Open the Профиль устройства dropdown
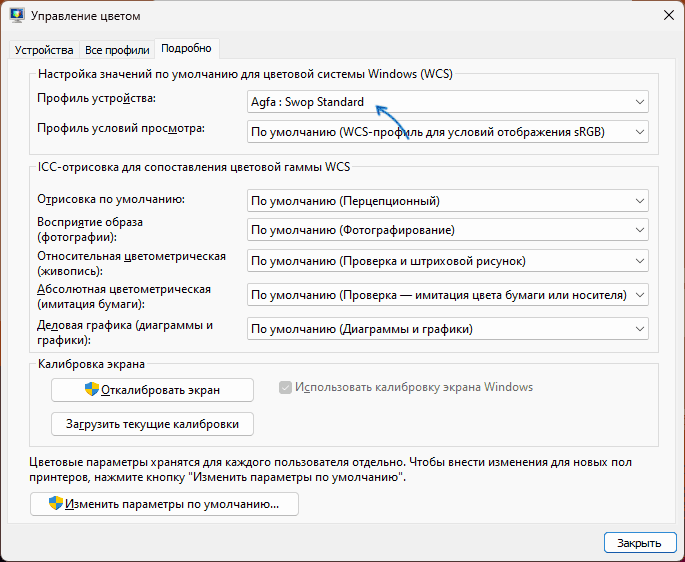Image resolution: width=685 pixels, height=562 pixels. pos(447,102)
